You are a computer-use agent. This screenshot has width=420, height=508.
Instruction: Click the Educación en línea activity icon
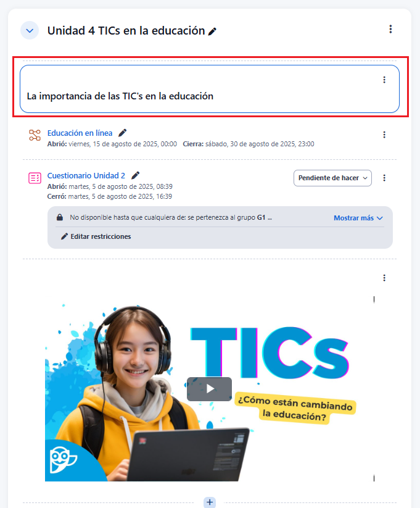pos(35,135)
